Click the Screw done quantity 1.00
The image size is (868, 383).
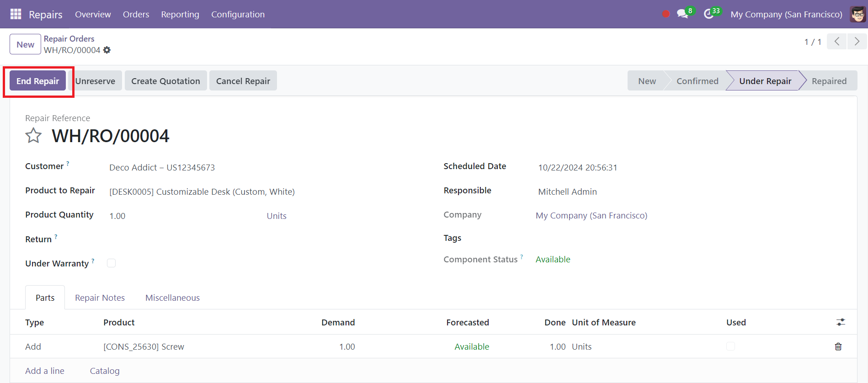coord(558,346)
